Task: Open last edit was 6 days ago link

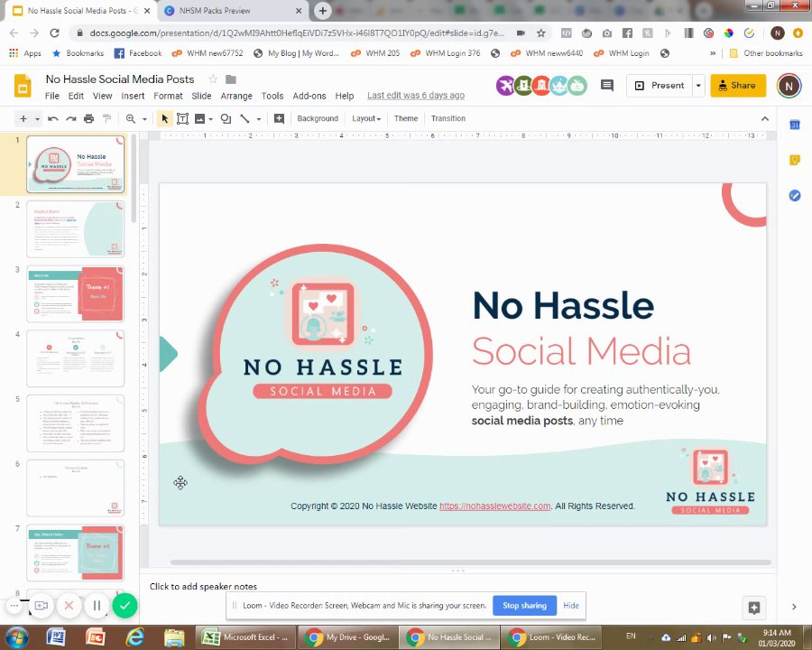Action: click(x=416, y=96)
